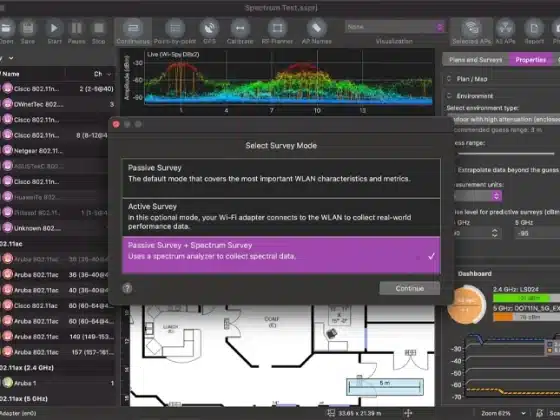
Task: Open the measurement units dropdown
Action: [478, 195]
